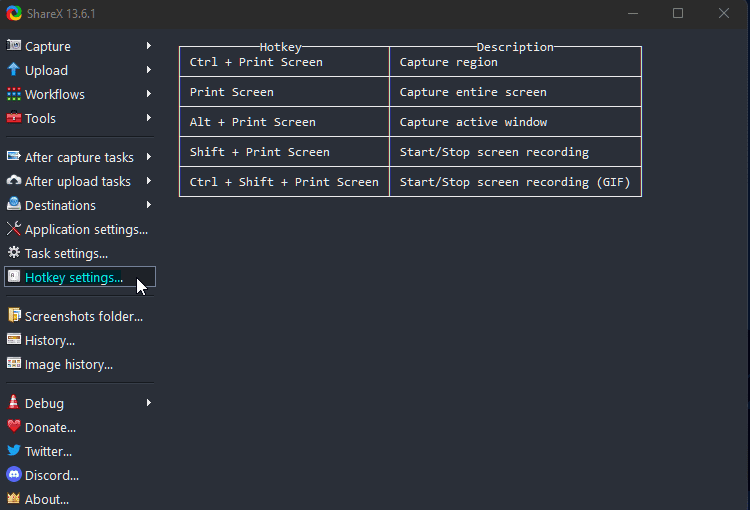Expand the Debug submenu arrow
Image resolution: width=750 pixels, height=510 pixels.
tap(149, 403)
